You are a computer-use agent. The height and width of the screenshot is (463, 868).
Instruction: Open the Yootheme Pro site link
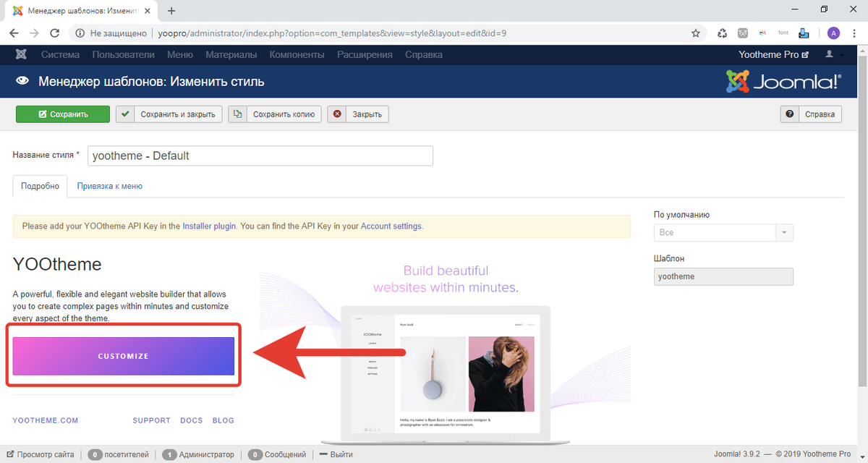click(773, 55)
